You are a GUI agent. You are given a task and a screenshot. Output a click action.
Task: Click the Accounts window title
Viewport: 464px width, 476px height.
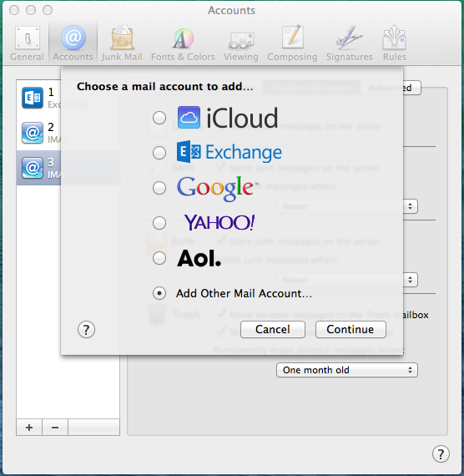[x=231, y=11]
